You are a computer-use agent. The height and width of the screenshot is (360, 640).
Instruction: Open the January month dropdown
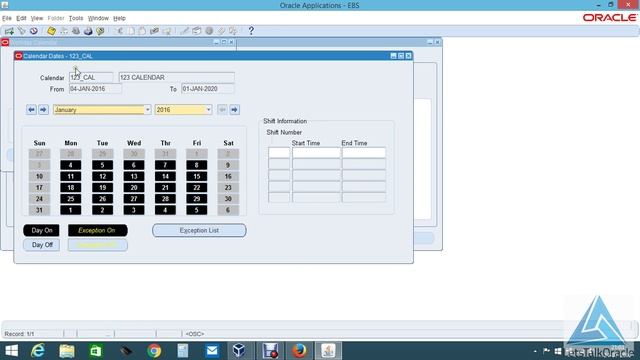pyautogui.click(x=147, y=110)
